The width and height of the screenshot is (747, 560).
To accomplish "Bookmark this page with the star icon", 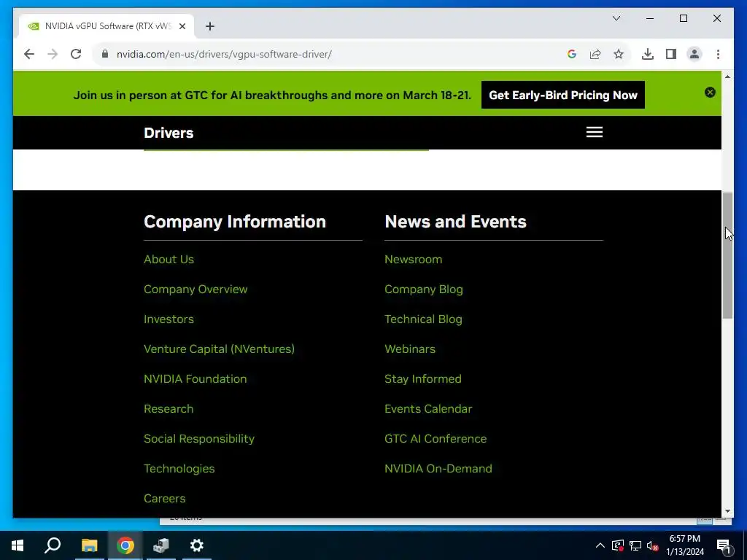I will pos(619,54).
